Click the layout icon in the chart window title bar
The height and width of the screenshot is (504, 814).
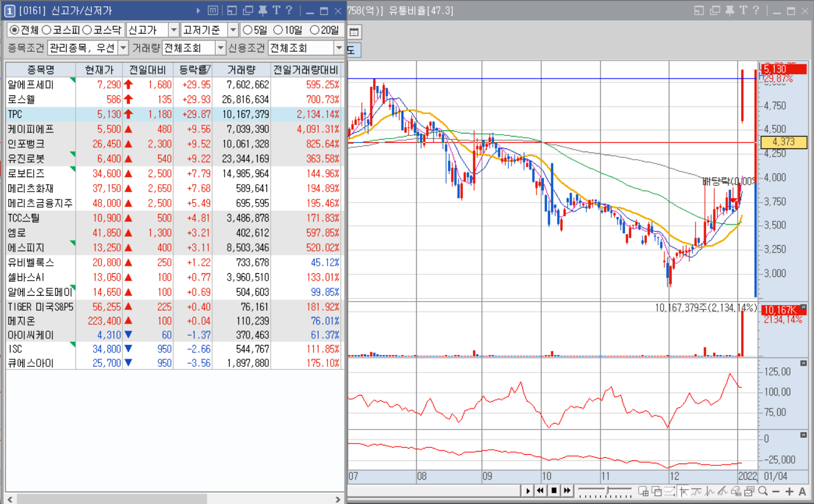tap(699, 11)
